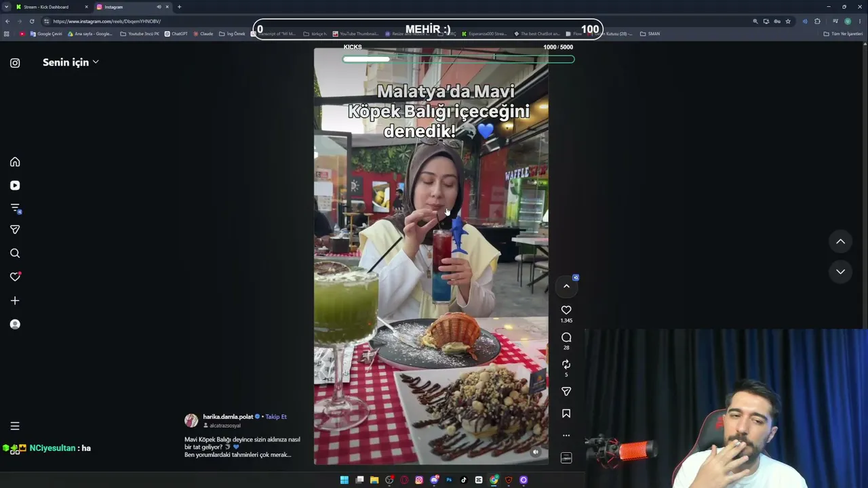
Task: Open browser Extensions puzzle icon
Action: [x=818, y=21]
